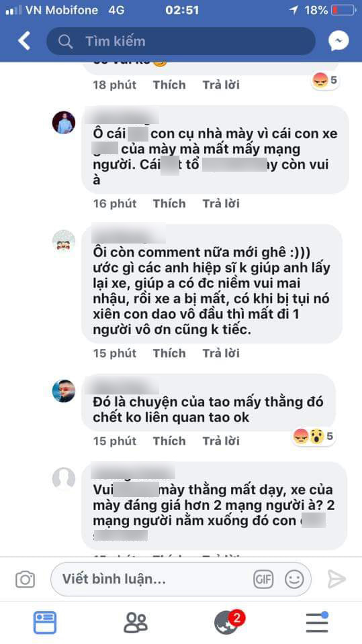This screenshot has width=362, height=644.
Task: Tap Trả lời on the 16 phút comment
Action: point(221,204)
